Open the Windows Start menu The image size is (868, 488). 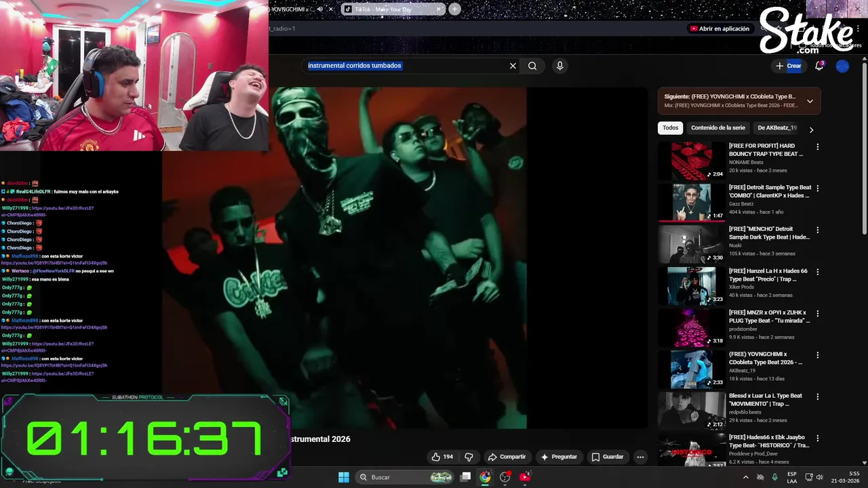(x=344, y=477)
